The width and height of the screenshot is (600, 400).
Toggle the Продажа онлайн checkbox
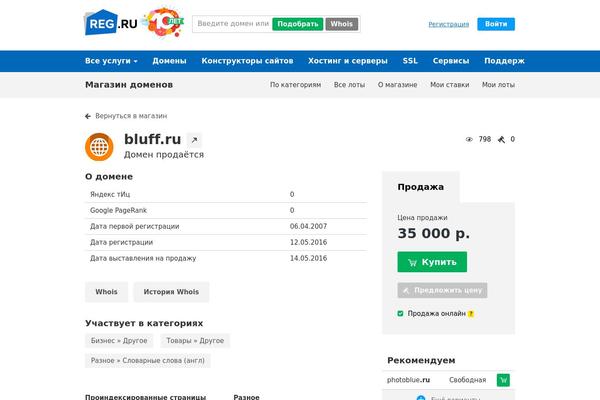(400, 313)
